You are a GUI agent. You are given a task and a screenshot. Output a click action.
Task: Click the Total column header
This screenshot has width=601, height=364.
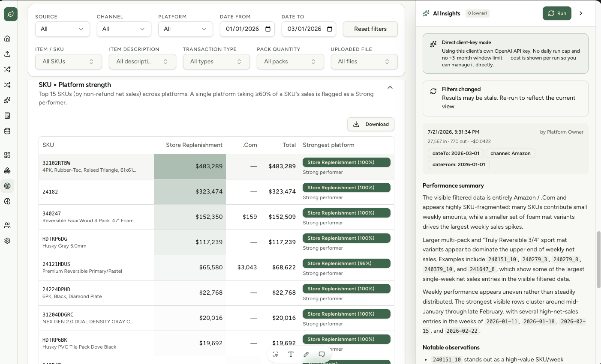click(289, 145)
